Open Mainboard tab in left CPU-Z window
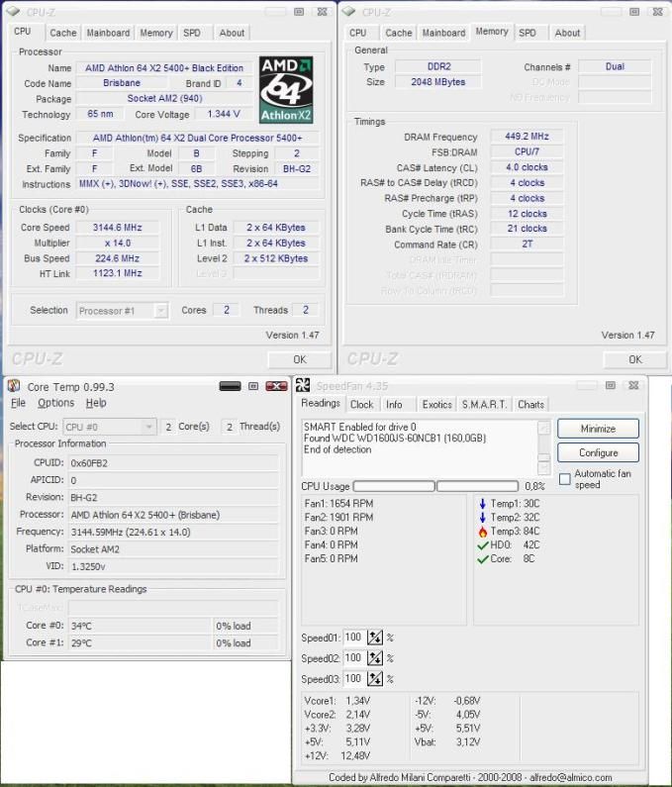This screenshot has height=787, width=672. coord(108,33)
